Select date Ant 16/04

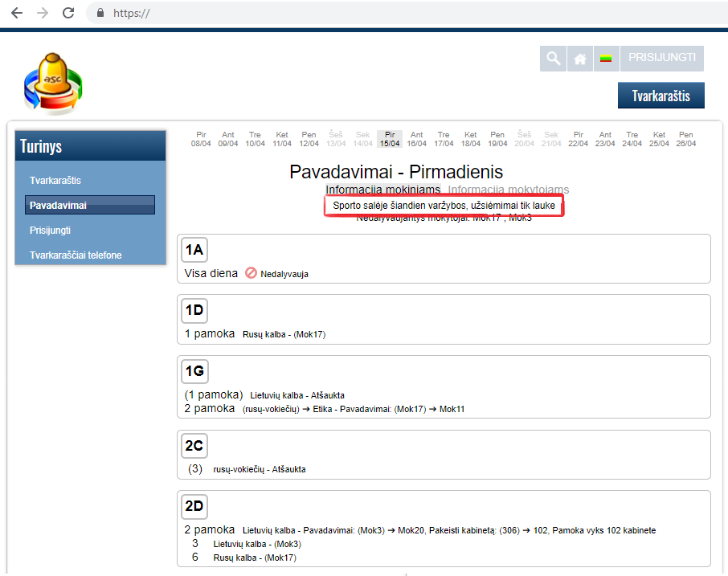tap(416, 139)
